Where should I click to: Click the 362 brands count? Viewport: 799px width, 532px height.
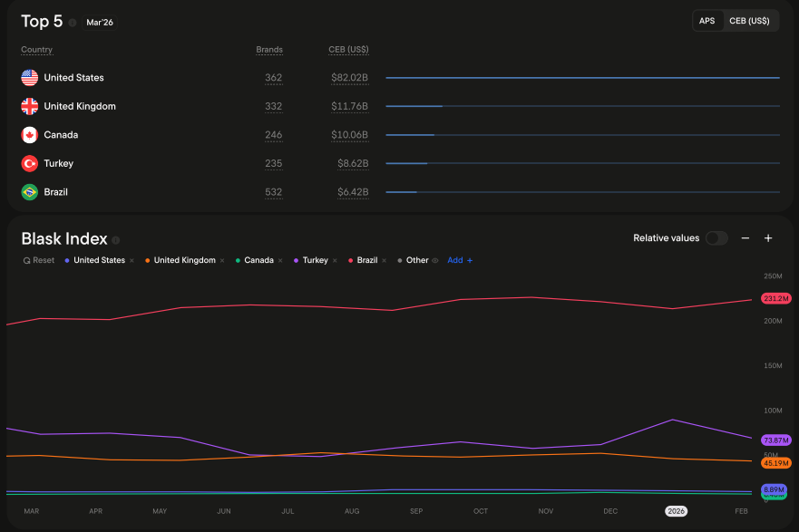click(x=274, y=78)
